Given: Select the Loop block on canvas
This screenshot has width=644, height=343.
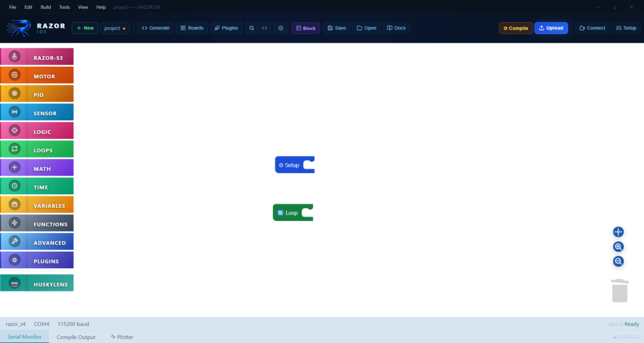Looking at the screenshot, I should tap(293, 212).
